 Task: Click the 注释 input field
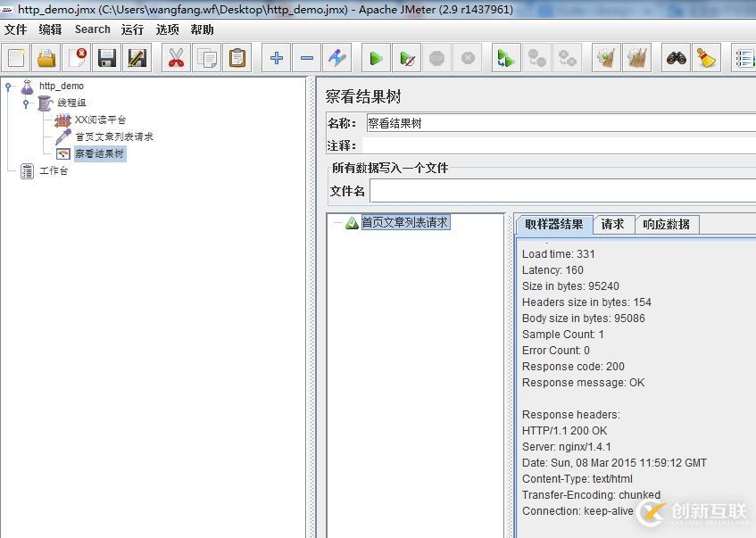pyautogui.click(x=560, y=145)
